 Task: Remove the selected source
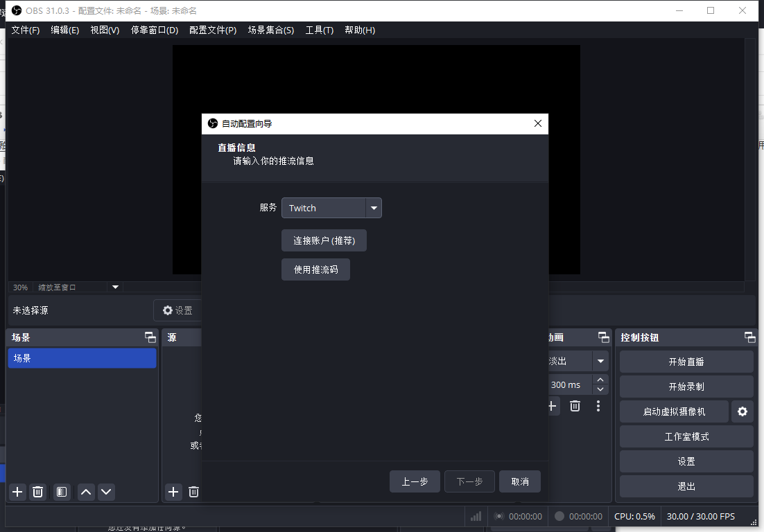point(193,492)
